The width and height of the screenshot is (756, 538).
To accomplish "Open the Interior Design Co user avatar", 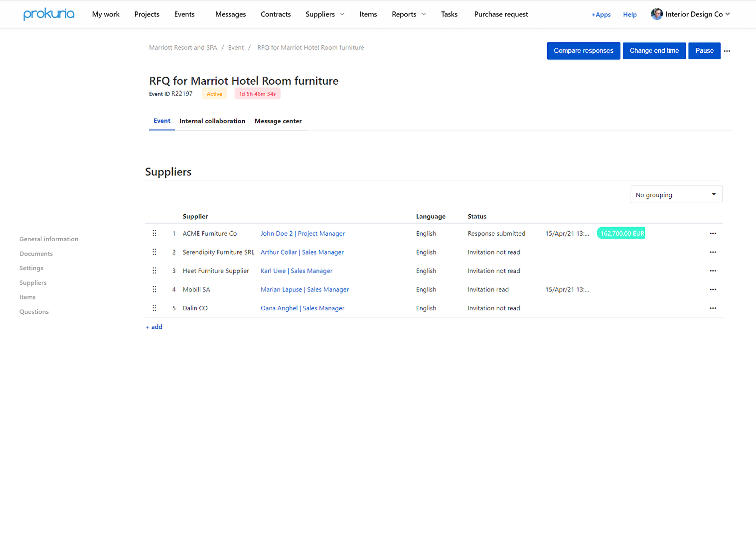I will 657,14.
